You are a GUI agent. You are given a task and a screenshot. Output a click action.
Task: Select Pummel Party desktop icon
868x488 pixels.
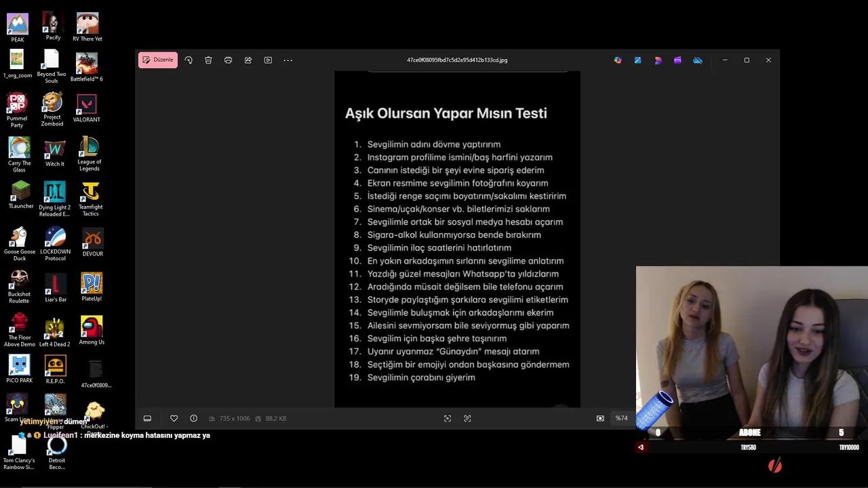click(17, 110)
